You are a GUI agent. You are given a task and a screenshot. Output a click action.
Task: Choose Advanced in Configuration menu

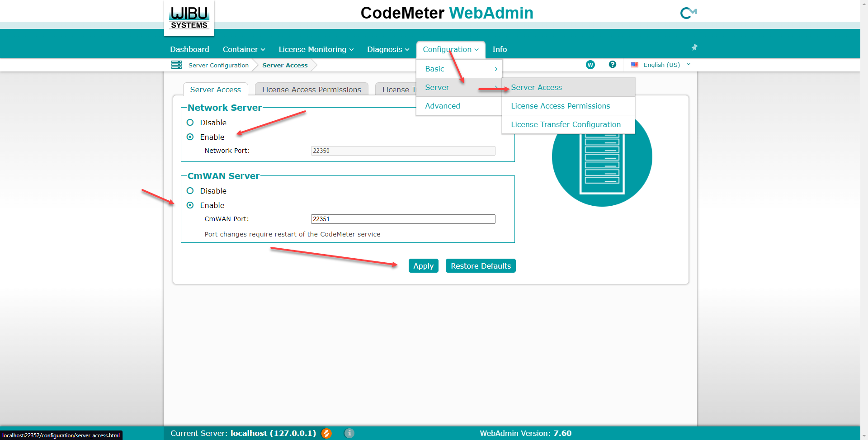tap(459, 106)
